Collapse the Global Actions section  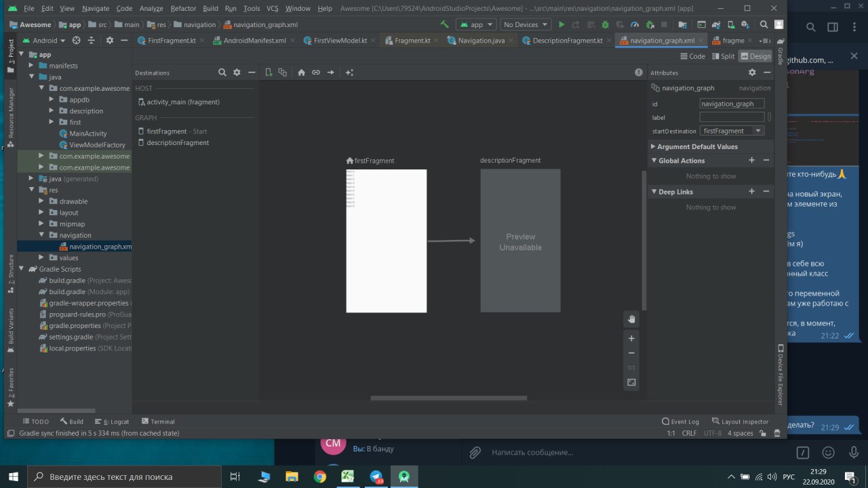[653, 161]
